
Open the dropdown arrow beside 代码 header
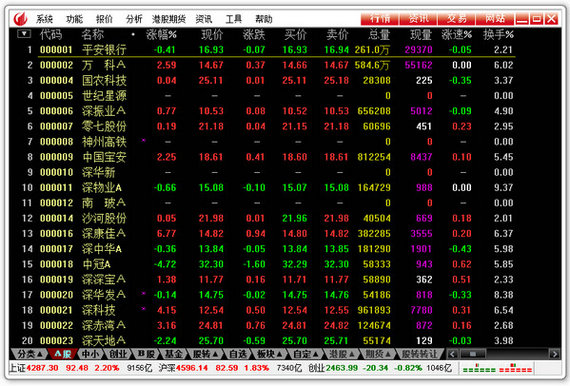(x=24, y=34)
